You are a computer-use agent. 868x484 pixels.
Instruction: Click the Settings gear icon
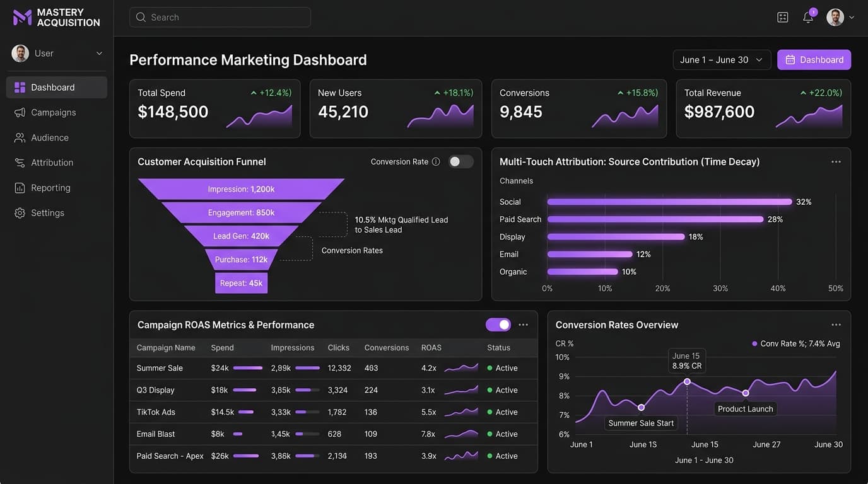coord(20,213)
